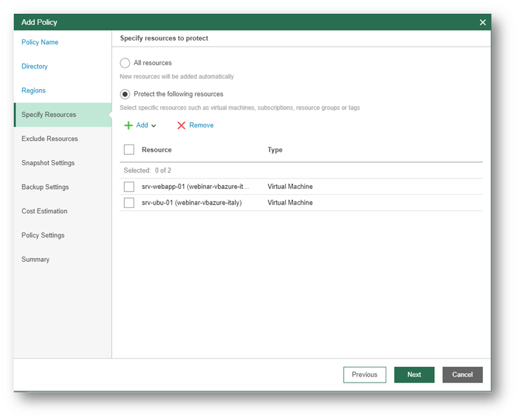This screenshot has width=519, height=420.
Task: Open the Backup Settings step
Action: click(45, 187)
